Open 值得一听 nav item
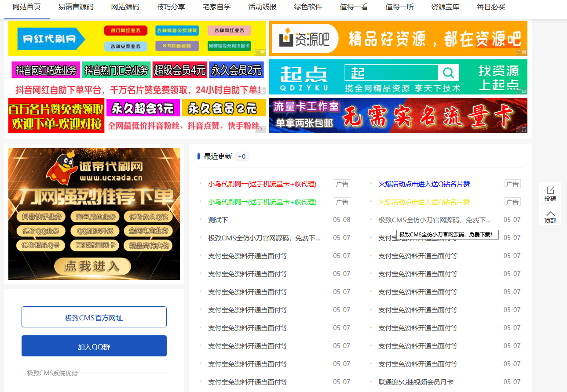The height and width of the screenshot is (392, 567). (399, 7)
